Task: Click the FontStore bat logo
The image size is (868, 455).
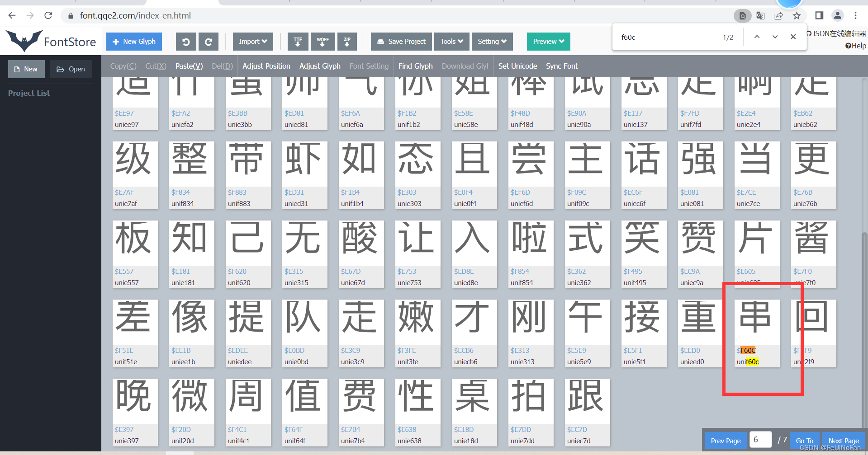Action: [24, 41]
